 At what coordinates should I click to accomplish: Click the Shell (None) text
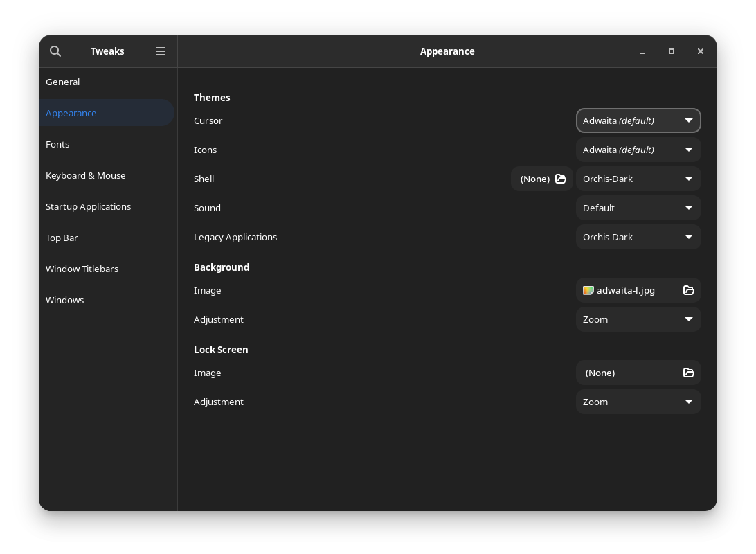tap(534, 179)
